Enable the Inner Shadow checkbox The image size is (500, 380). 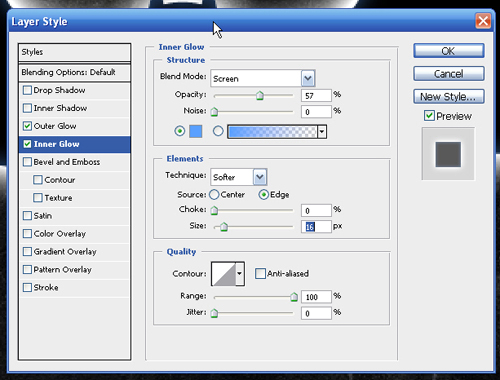pos(27,108)
